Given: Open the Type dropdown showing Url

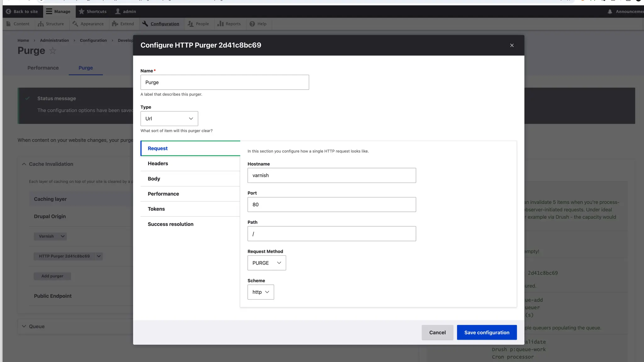Looking at the screenshot, I should click(x=169, y=119).
